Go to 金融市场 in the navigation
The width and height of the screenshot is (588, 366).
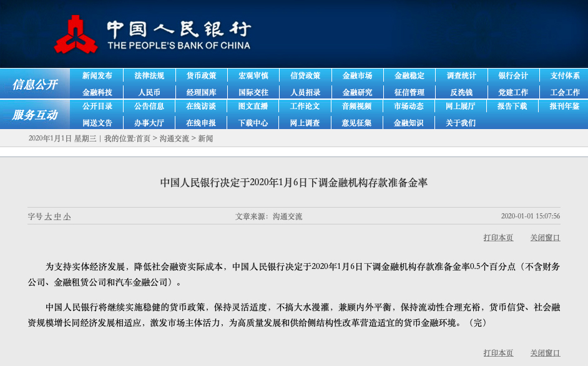pyautogui.click(x=357, y=76)
